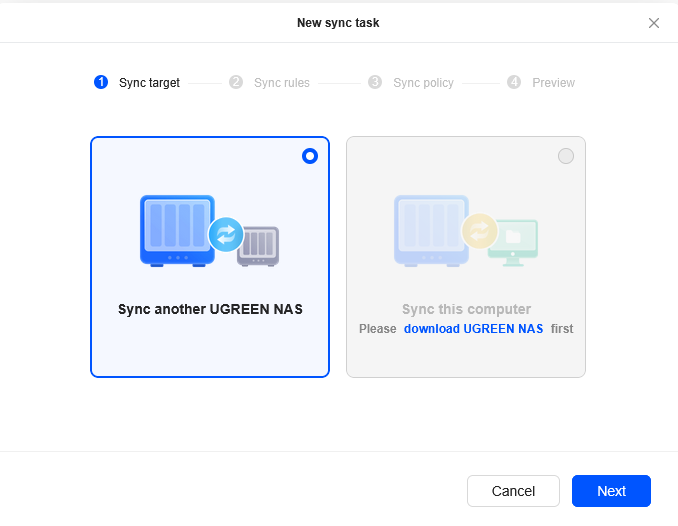Open the download UGREEN NAS link
Viewport: 678px width, 526px height.
pos(473,329)
